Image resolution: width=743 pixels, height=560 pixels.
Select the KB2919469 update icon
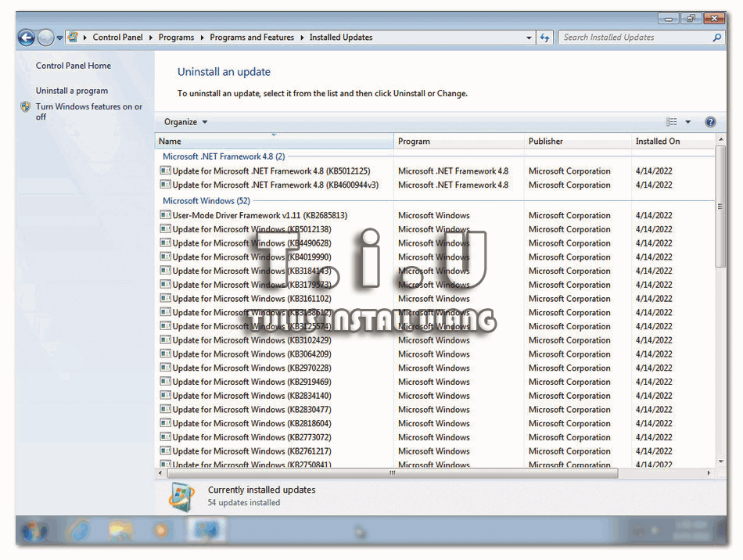[x=165, y=382]
